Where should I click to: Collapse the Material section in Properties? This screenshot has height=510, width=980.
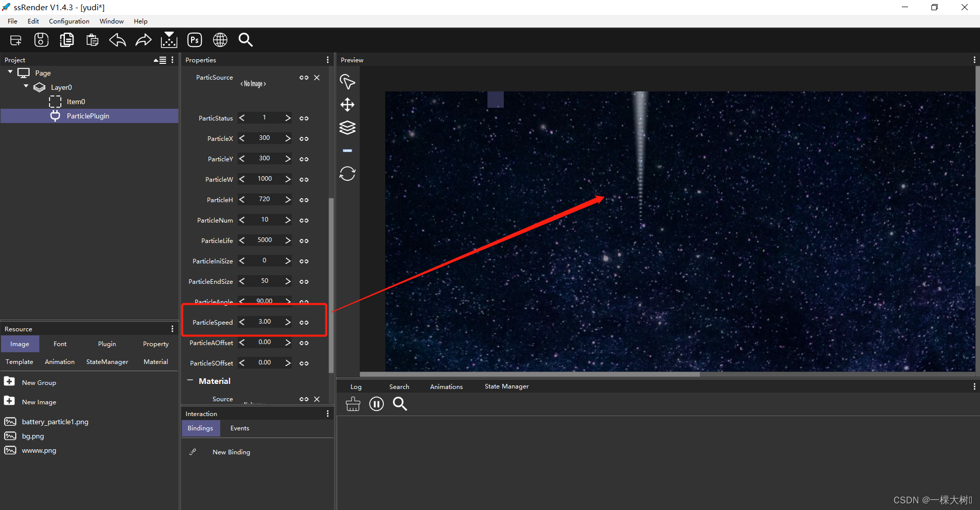[x=190, y=381]
